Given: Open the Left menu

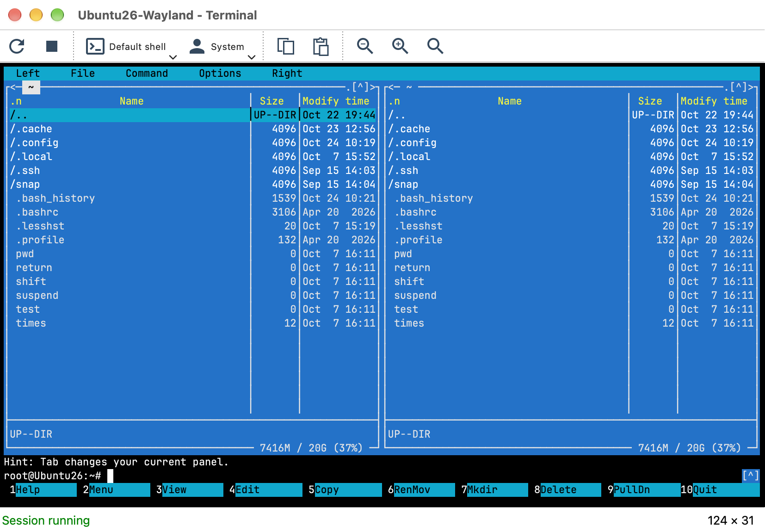Looking at the screenshot, I should pos(28,73).
